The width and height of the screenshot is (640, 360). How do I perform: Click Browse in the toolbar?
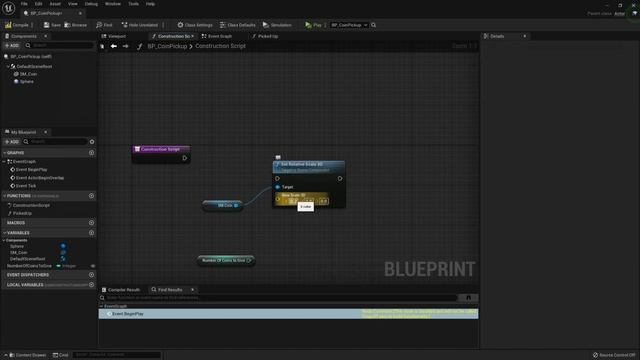point(76,25)
